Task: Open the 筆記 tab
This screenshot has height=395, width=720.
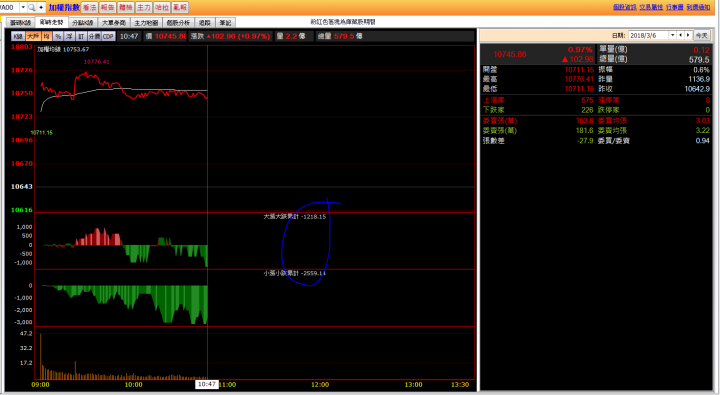Action: 225,23
